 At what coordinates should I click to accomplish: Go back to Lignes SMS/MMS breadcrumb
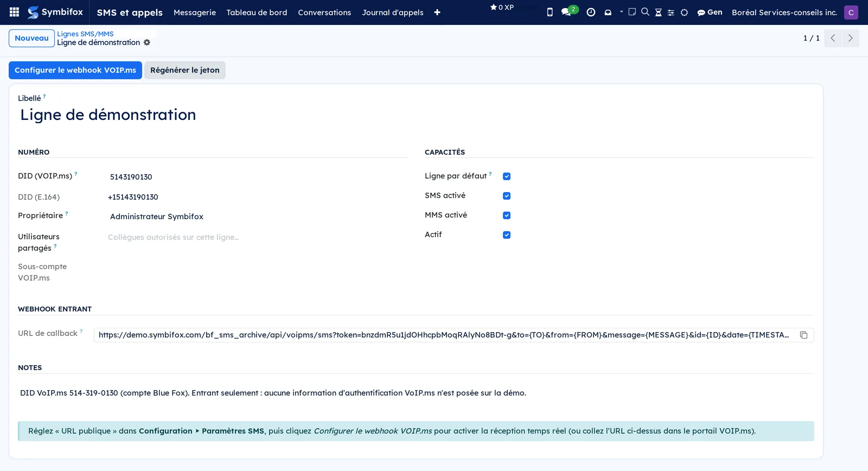[85, 34]
